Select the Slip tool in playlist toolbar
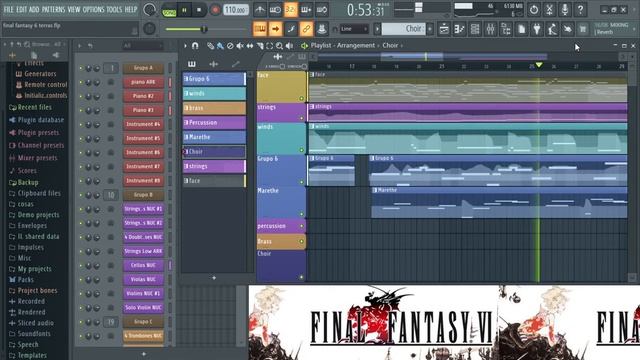This screenshot has width=640, height=360. 250,46
